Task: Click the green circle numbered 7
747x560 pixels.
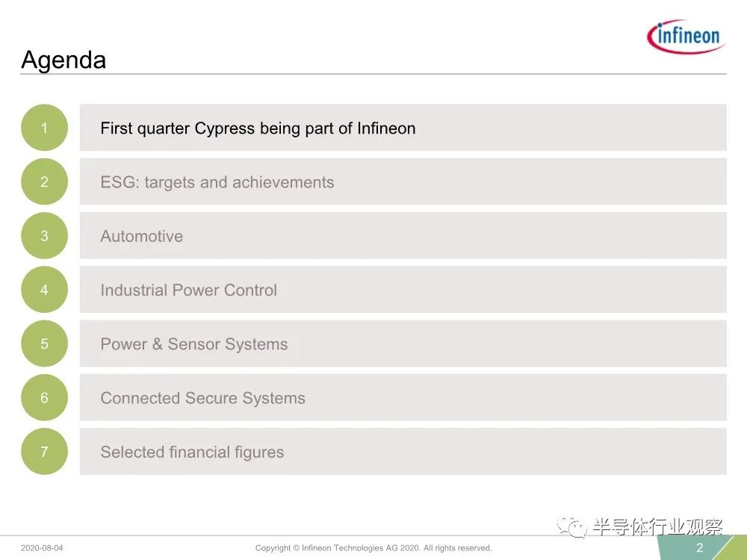Action: coord(44,452)
